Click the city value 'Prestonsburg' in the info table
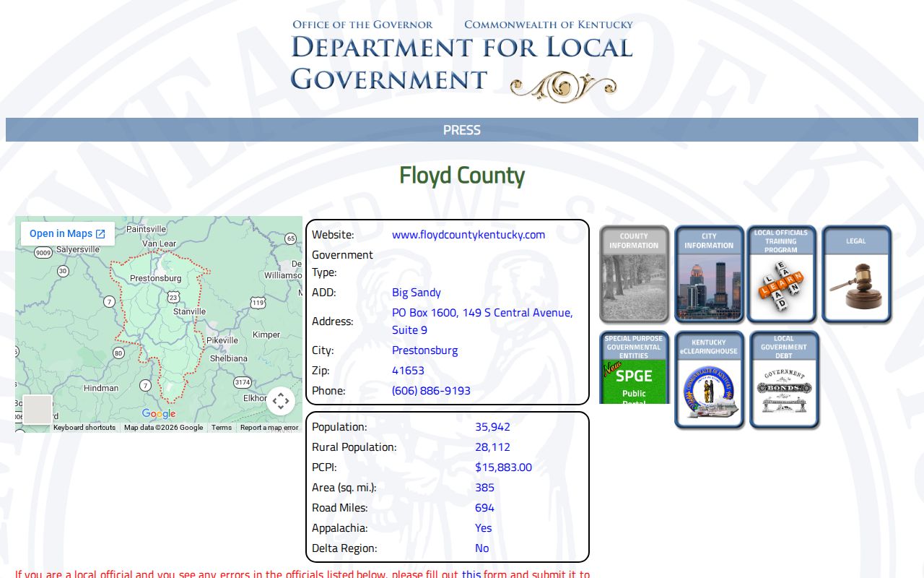Image resolution: width=924 pixels, height=578 pixels. coord(424,350)
